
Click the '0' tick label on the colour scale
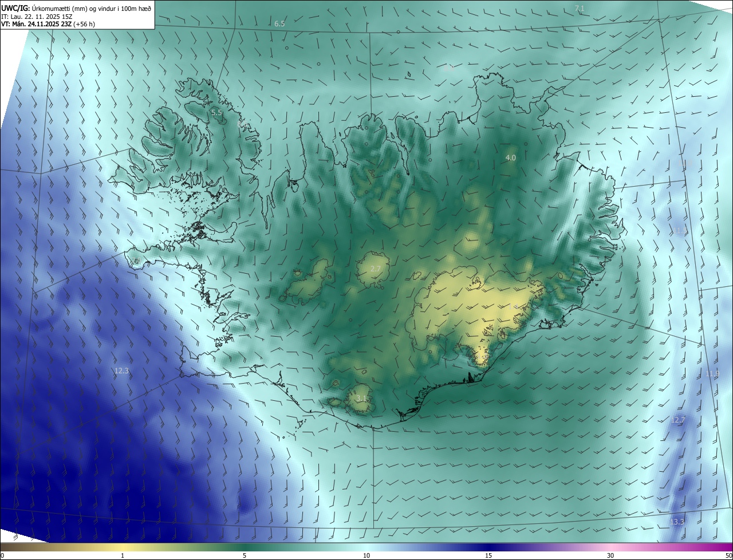(2, 555)
